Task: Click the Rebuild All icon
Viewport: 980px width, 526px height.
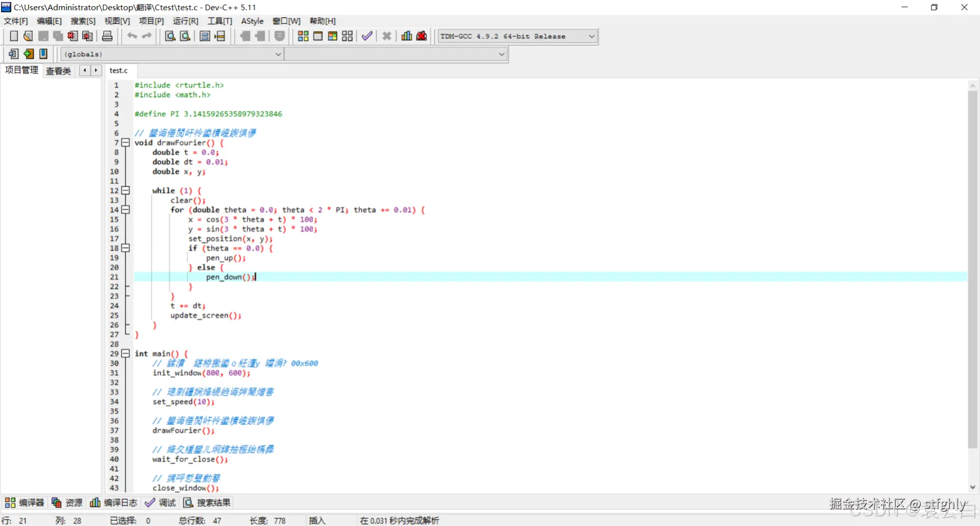Action: pyautogui.click(x=348, y=36)
